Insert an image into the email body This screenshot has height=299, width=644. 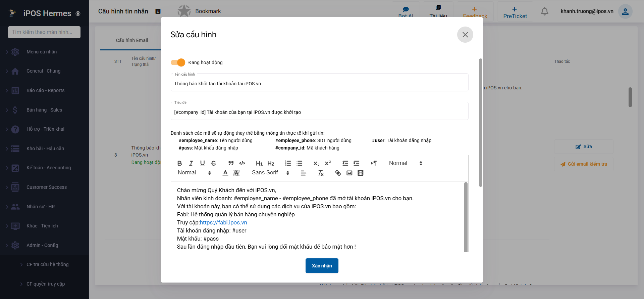coord(349,173)
